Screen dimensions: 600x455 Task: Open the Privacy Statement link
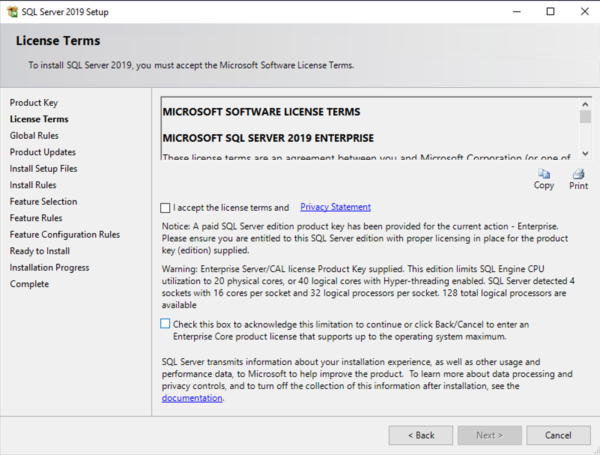(335, 207)
